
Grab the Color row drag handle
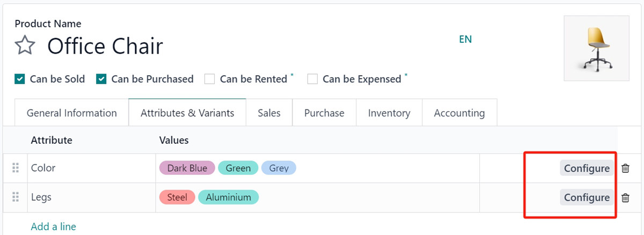[x=16, y=168]
